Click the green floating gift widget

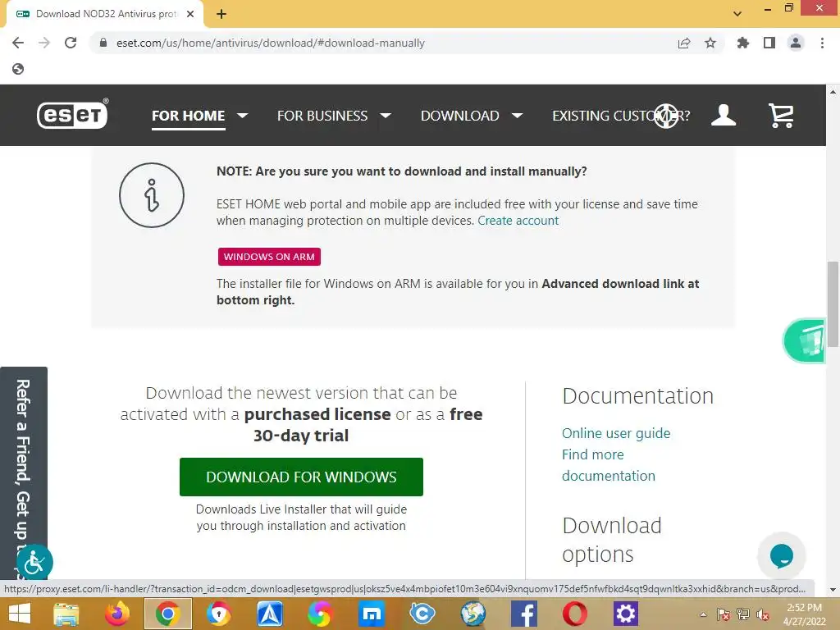[805, 340]
